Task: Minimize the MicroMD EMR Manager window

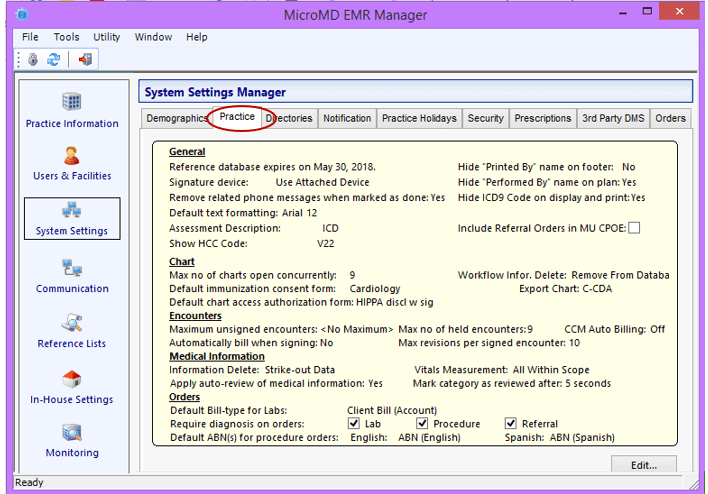Action: [623, 13]
